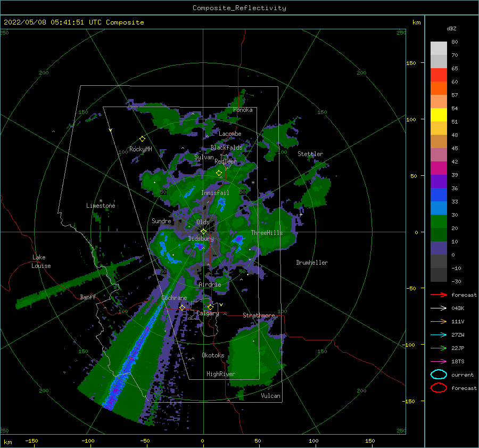Viewport: 479px width, 448px height.
Task: Select the red 60–65 dBZ color band
Action: pos(439,75)
